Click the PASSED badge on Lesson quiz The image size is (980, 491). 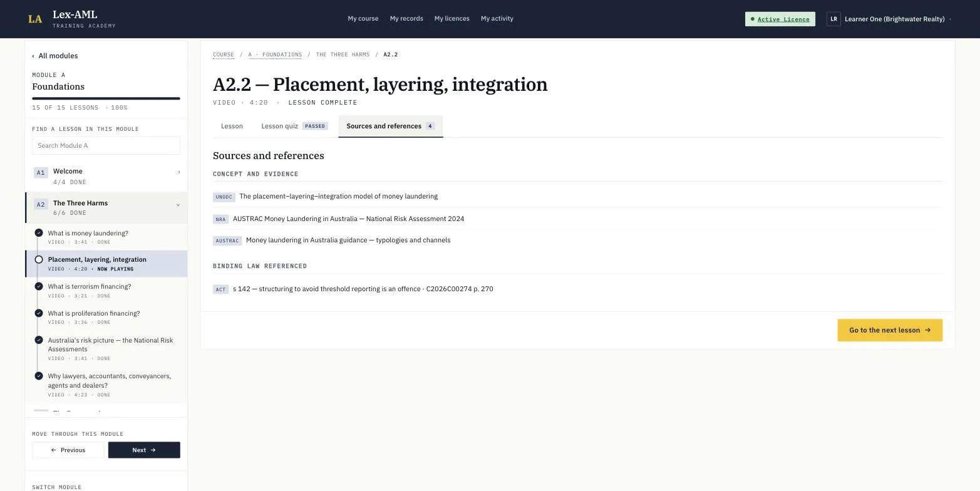tap(315, 126)
